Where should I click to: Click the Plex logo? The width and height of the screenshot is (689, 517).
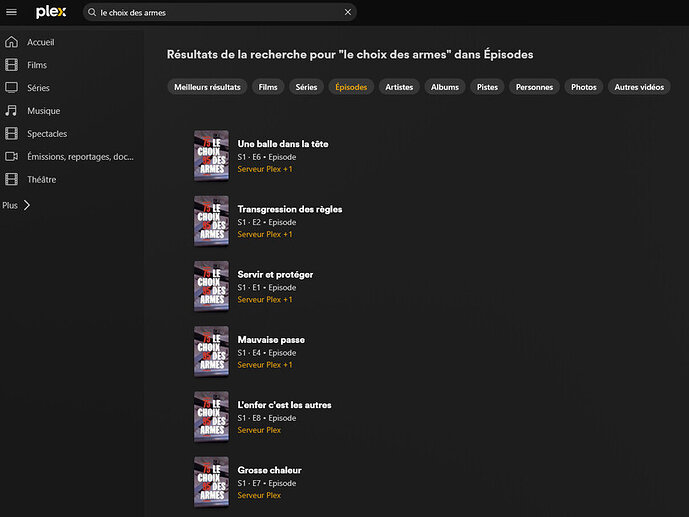click(x=51, y=12)
